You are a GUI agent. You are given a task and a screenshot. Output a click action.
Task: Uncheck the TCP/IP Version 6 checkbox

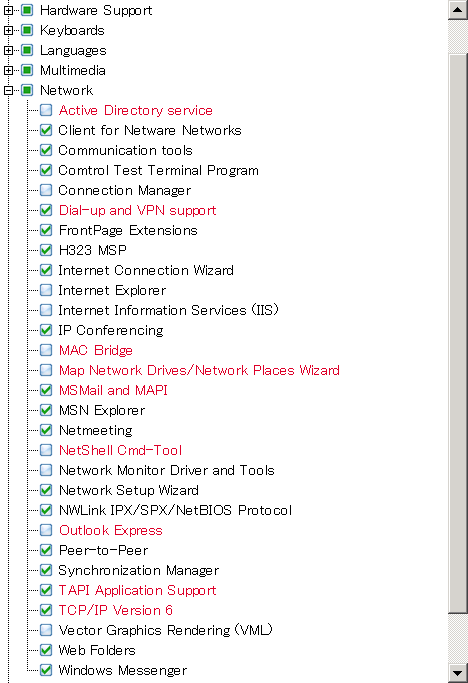pyautogui.click(x=46, y=610)
